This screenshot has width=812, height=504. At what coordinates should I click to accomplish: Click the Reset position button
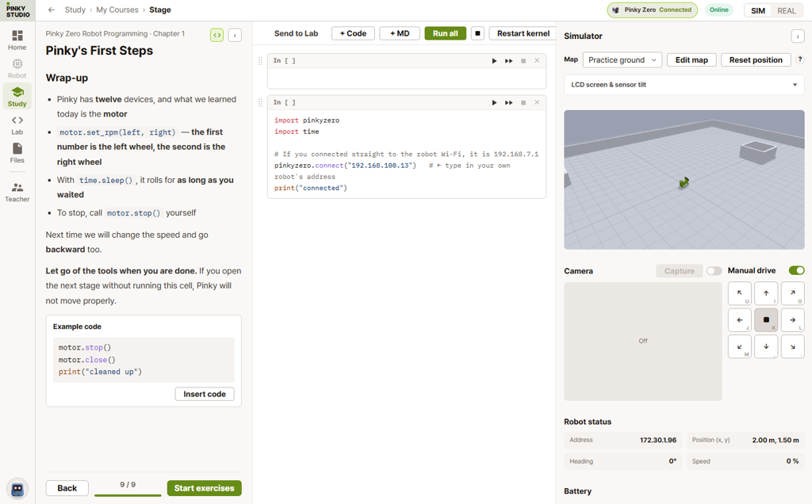[756, 60]
